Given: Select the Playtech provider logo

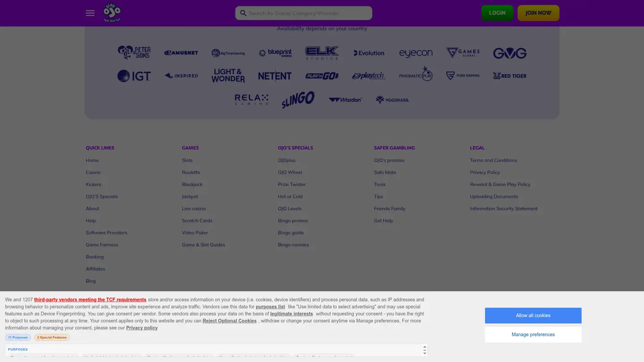Looking at the screenshot, I should click(x=369, y=76).
